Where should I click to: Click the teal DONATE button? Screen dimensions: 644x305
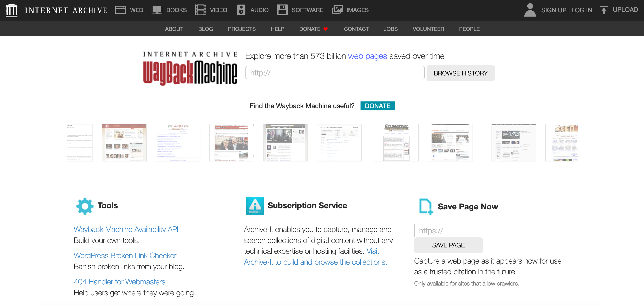pos(377,106)
